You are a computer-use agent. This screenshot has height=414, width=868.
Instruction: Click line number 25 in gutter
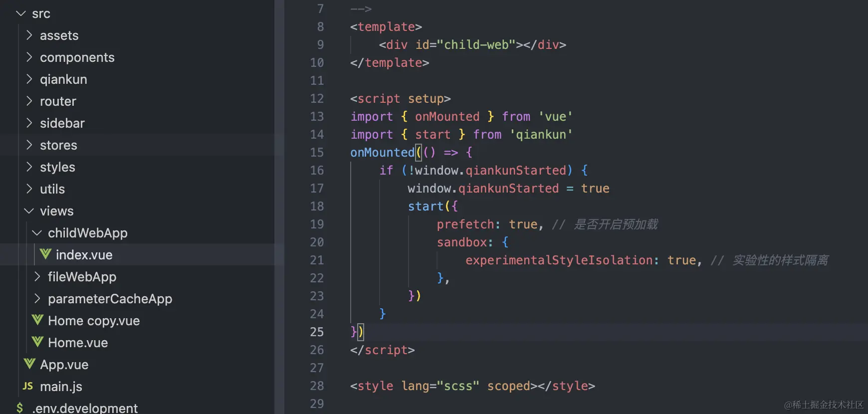(x=317, y=332)
